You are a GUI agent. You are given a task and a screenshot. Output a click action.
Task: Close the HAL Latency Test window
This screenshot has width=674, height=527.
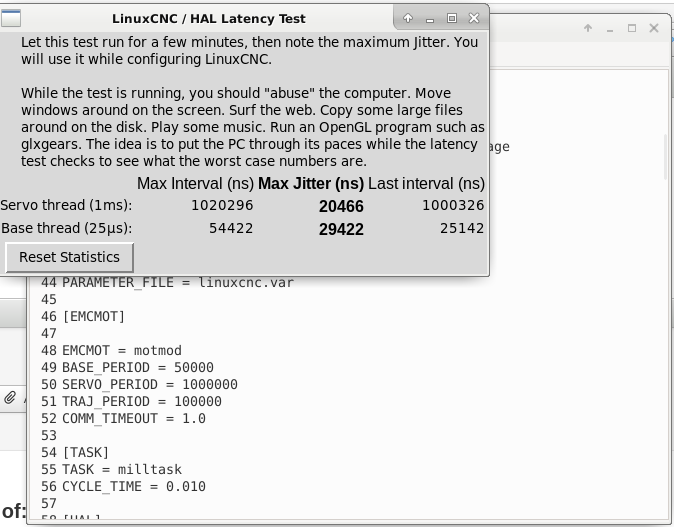[473, 18]
